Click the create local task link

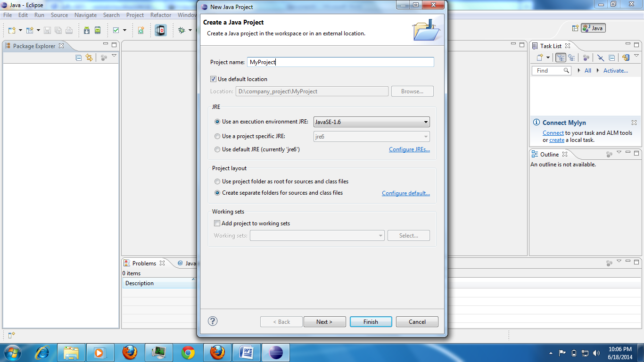(557, 140)
